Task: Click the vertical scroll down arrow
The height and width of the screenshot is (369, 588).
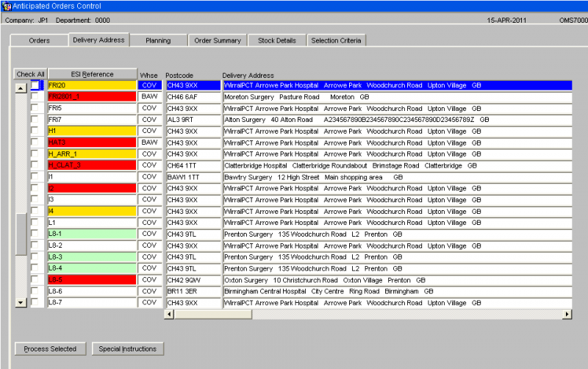Action: (x=21, y=302)
